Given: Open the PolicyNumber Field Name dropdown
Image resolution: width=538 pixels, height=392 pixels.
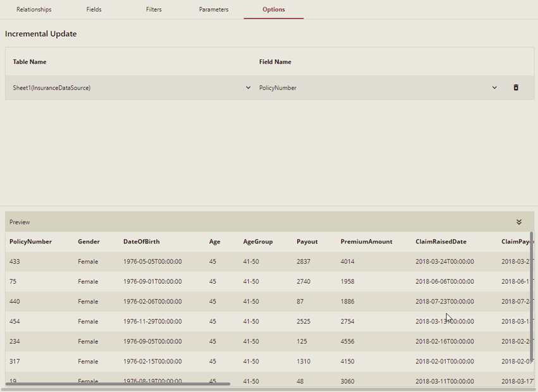Looking at the screenshot, I should (494, 87).
